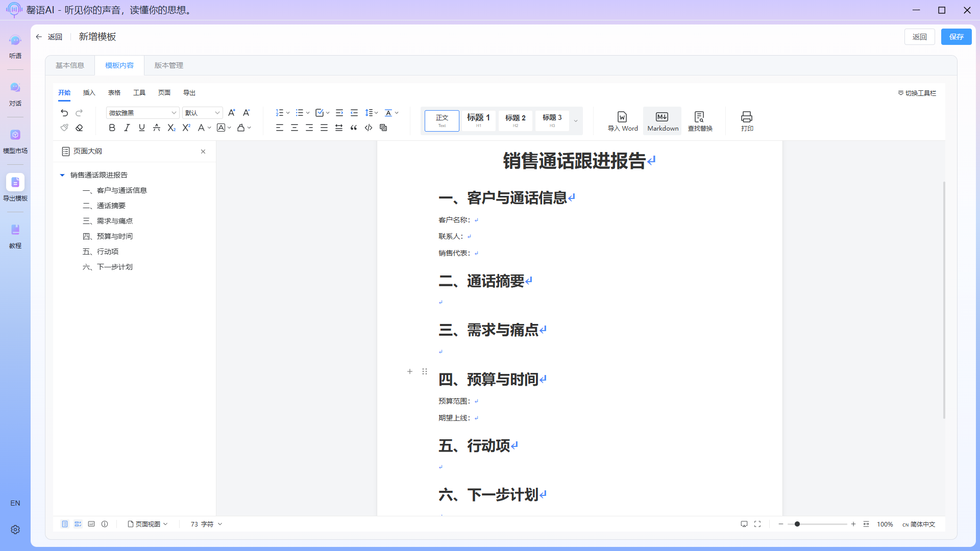980x551 pixels.
Task: Collapse 销售通话跟进报告 outline node
Action: [x=62, y=175]
